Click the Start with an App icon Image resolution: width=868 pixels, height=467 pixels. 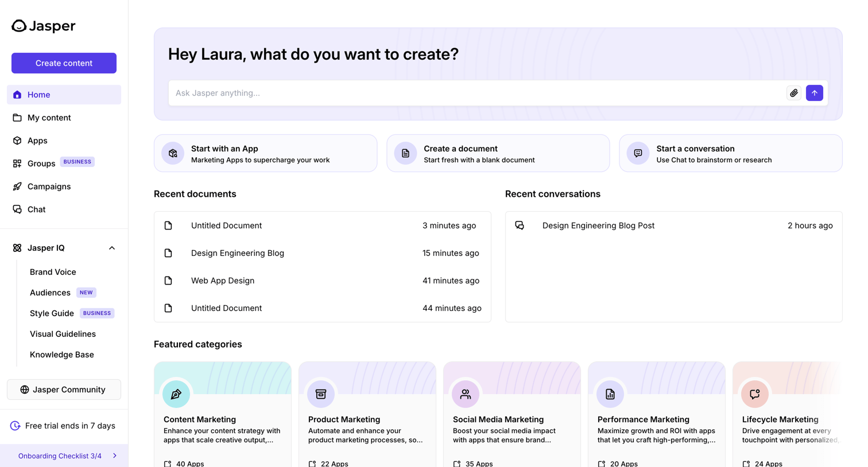pos(173,153)
